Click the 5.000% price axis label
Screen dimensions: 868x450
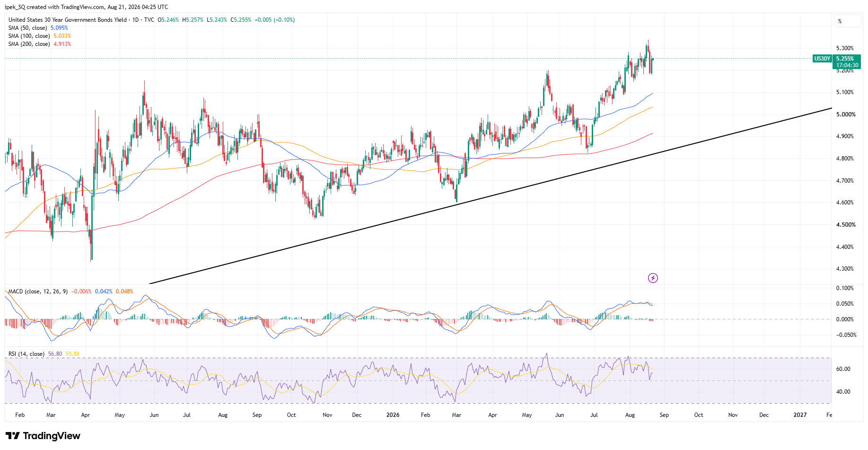(846, 115)
